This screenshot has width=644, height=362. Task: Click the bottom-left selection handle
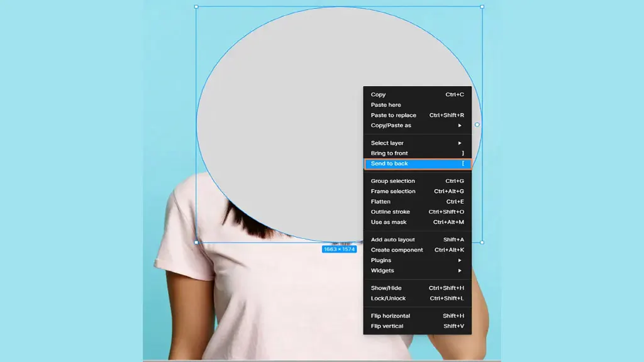point(196,243)
